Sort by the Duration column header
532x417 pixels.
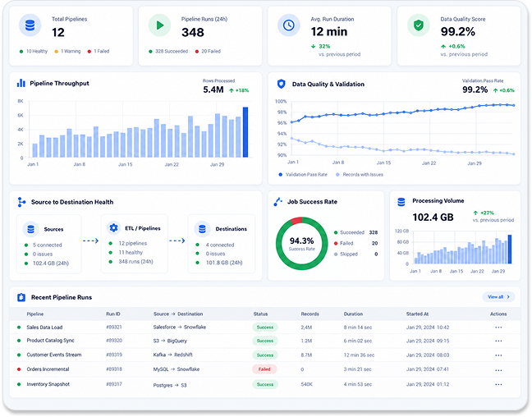tap(353, 314)
